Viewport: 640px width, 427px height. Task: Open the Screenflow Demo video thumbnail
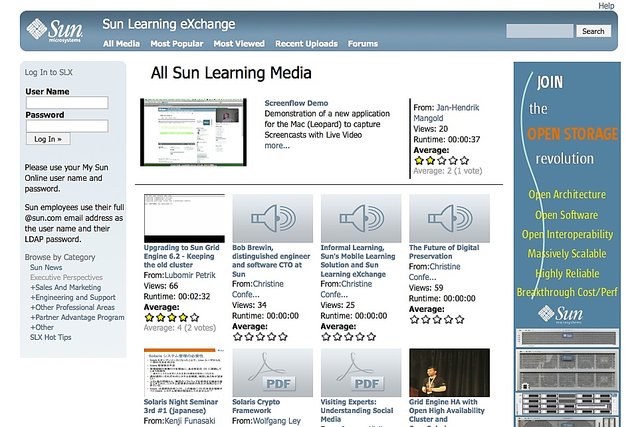point(193,132)
